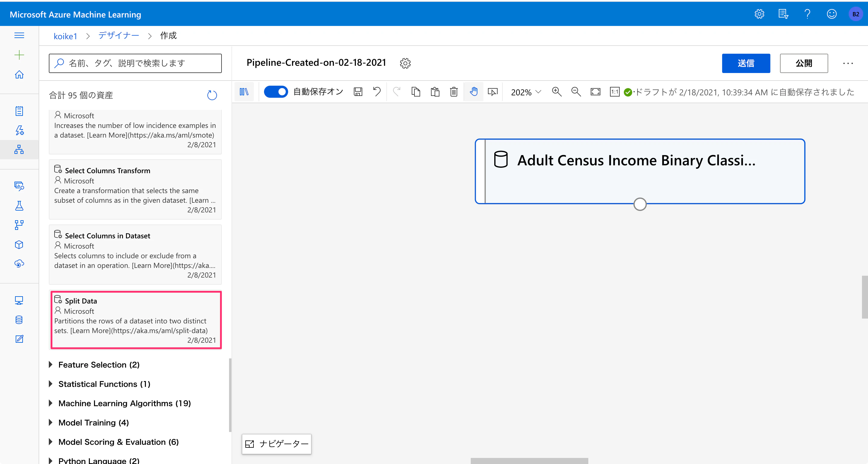Expand Machine Learning Algorithms (19) category

coord(120,403)
